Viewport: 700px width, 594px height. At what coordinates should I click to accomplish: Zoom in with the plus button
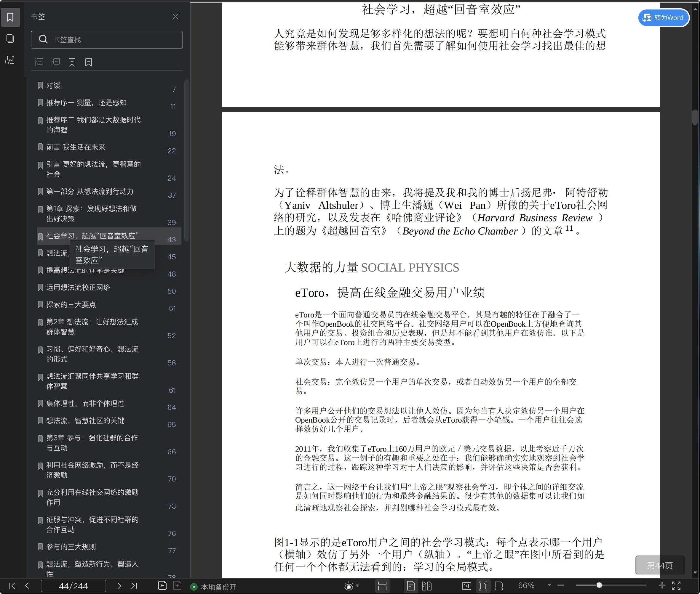coord(662,586)
